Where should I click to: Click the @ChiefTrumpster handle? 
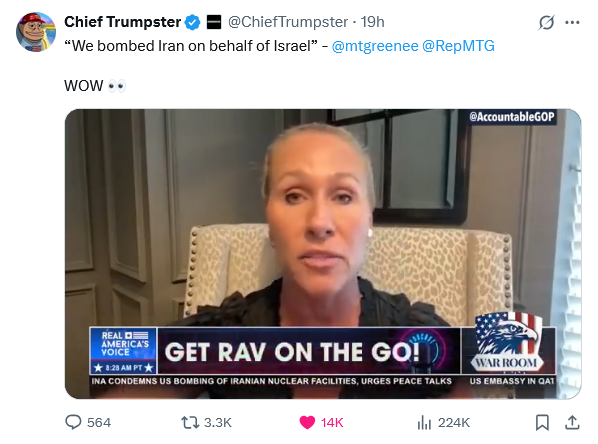coord(288,22)
